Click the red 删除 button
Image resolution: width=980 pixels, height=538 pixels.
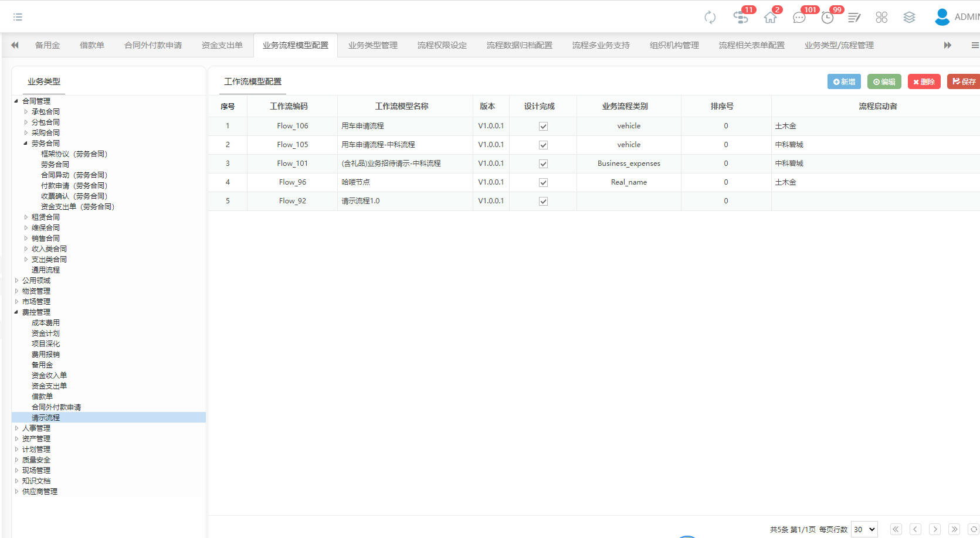924,81
